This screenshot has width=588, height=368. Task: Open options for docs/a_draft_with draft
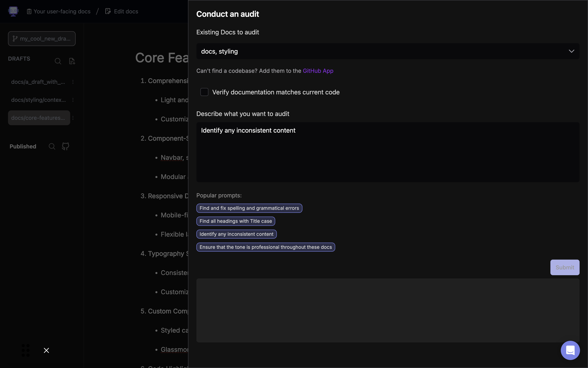pyautogui.click(x=73, y=82)
